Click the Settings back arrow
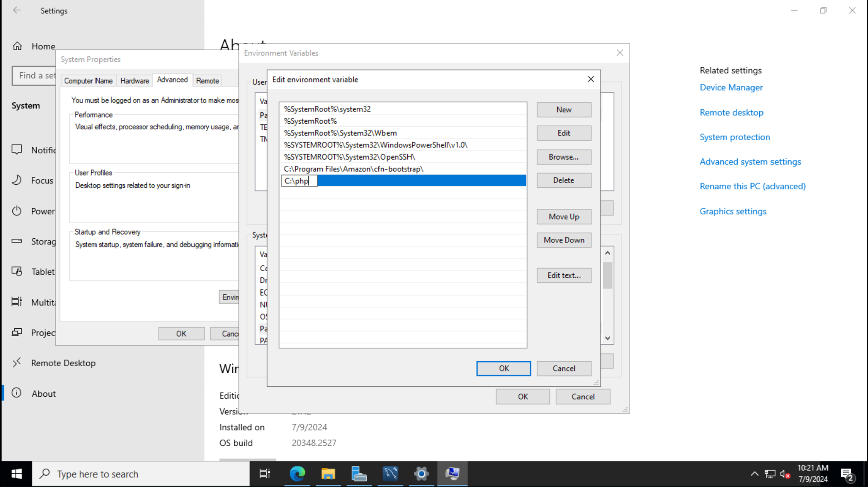Viewport: 868px width, 487px height. [x=16, y=10]
